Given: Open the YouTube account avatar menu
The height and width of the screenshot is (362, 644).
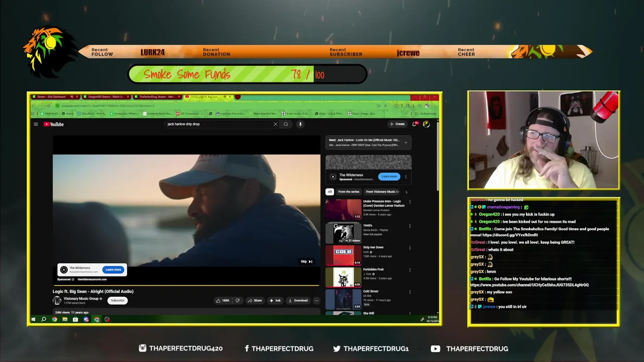Looking at the screenshot, I should pyautogui.click(x=426, y=124).
